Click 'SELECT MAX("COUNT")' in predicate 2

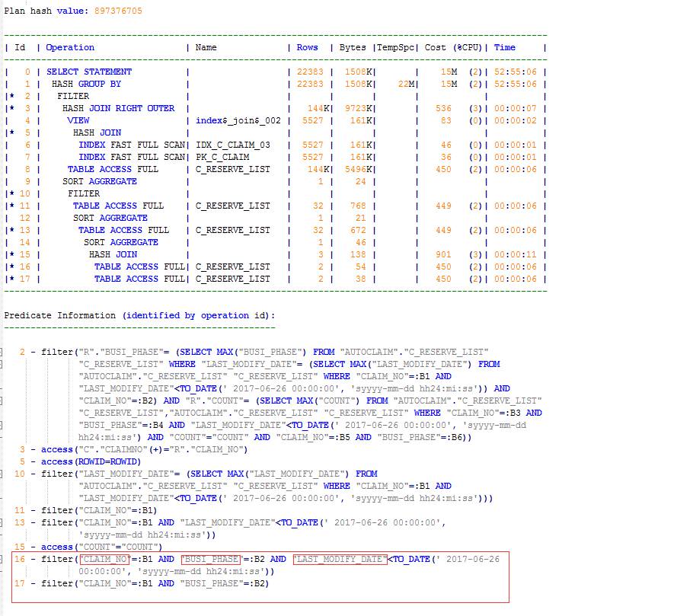pyautogui.click(x=311, y=401)
